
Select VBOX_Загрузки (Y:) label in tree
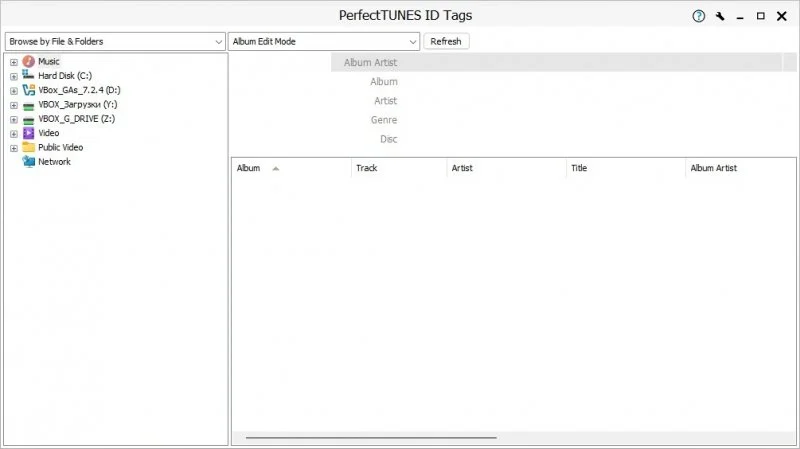click(x=78, y=104)
